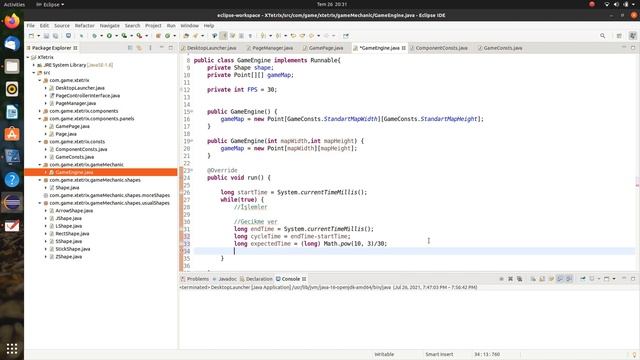Remove all terminated launches in Console
640x360 pixels.
point(520,279)
